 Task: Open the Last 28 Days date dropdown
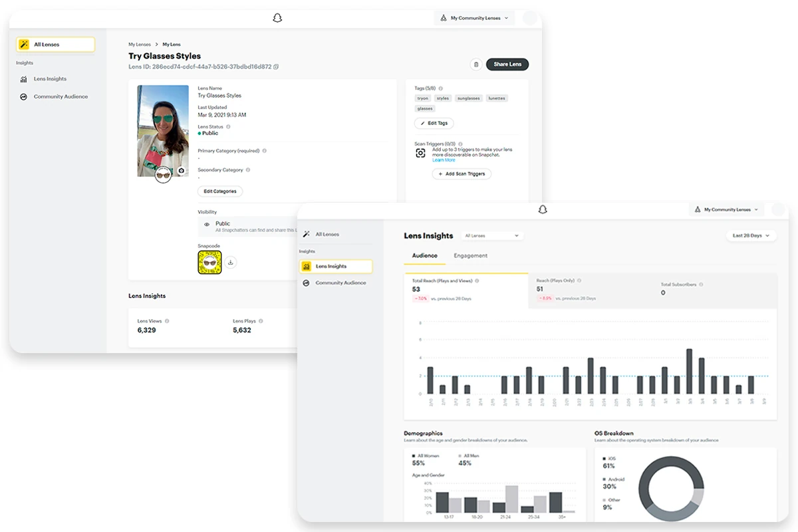[751, 235]
